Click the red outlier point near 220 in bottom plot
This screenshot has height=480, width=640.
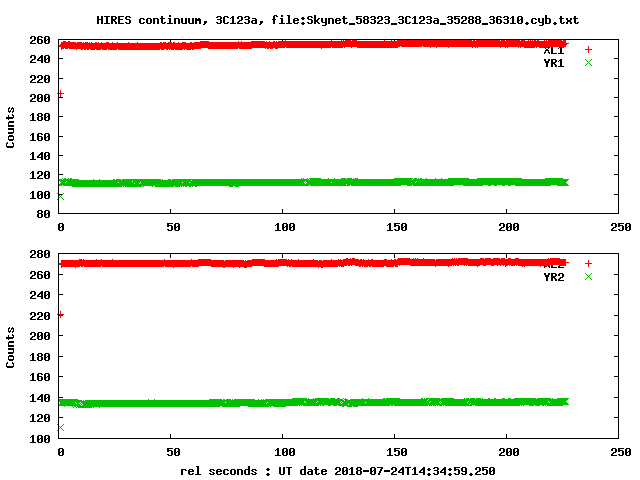(x=60, y=314)
